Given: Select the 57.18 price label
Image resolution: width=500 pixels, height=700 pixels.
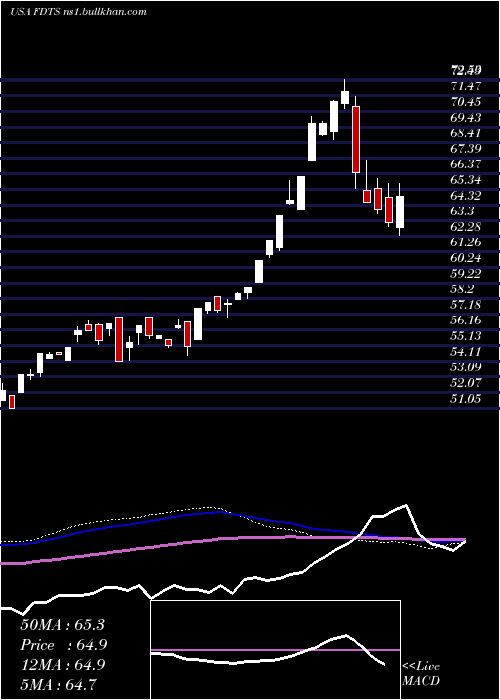Looking at the screenshot, I should click(466, 305).
